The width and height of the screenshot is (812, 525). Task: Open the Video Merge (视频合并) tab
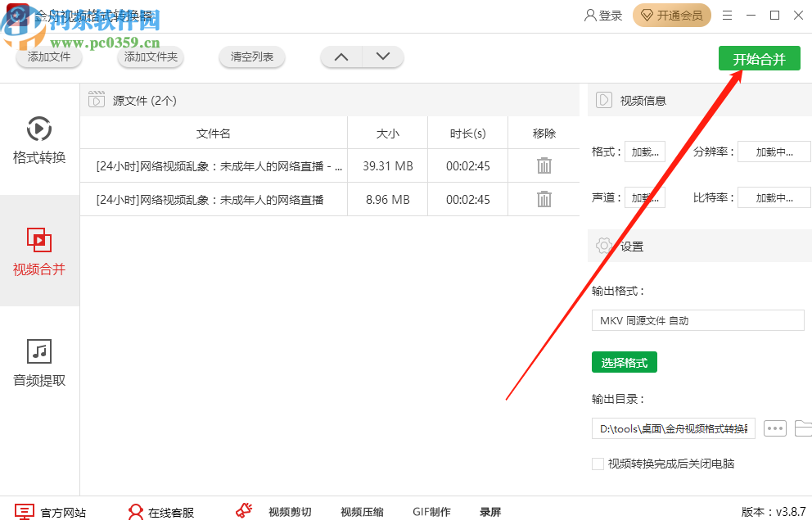pyautogui.click(x=39, y=251)
